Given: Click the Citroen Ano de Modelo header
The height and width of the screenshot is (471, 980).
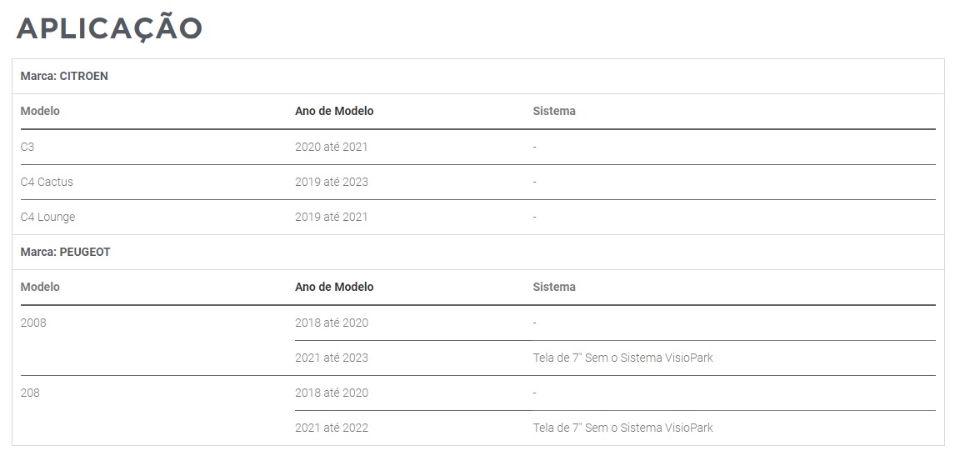Looking at the screenshot, I should 334,112.
